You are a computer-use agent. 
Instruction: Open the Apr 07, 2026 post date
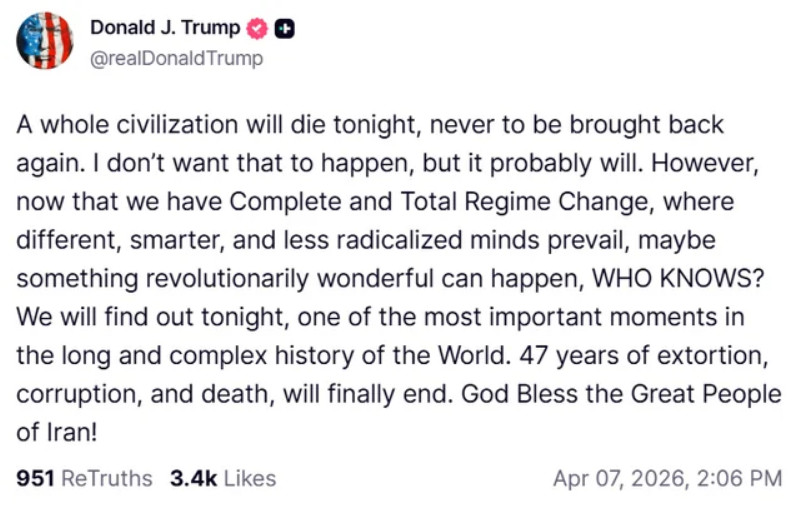click(616, 478)
